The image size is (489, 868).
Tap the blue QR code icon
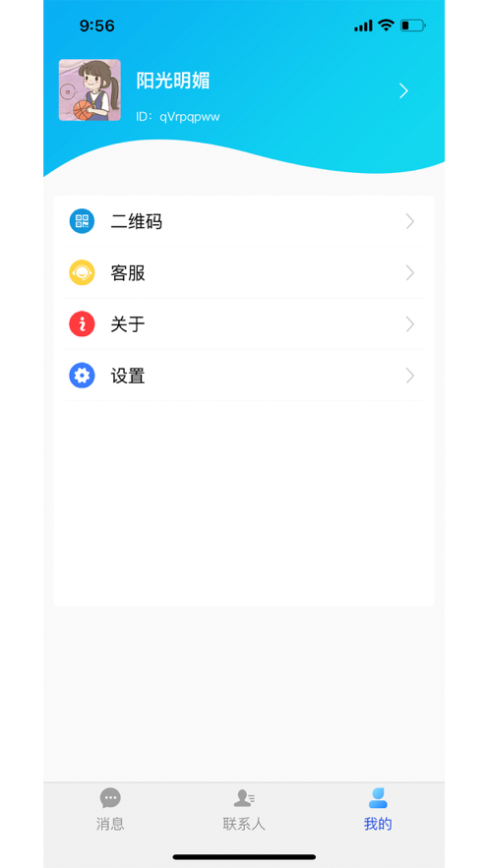[82, 221]
